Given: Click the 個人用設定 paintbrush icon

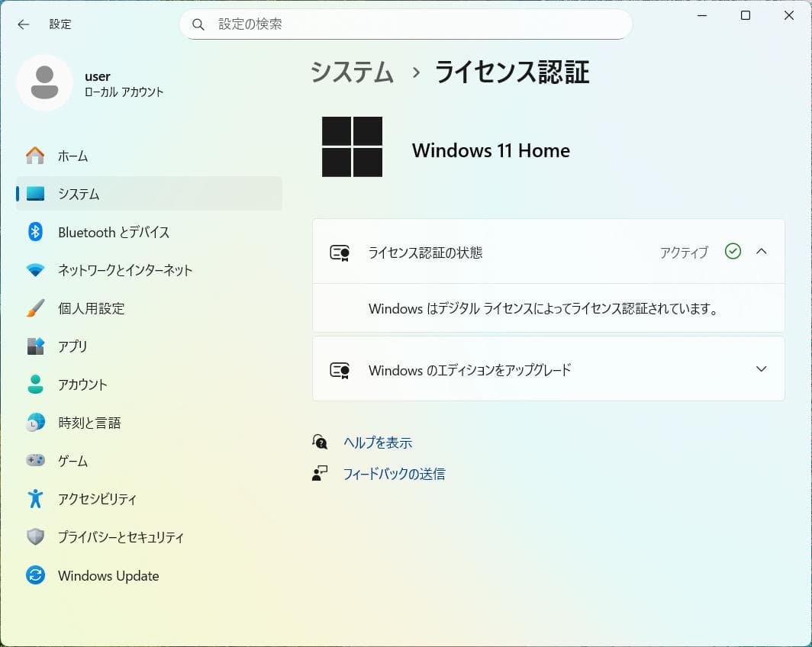Looking at the screenshot, I should 35,308.
